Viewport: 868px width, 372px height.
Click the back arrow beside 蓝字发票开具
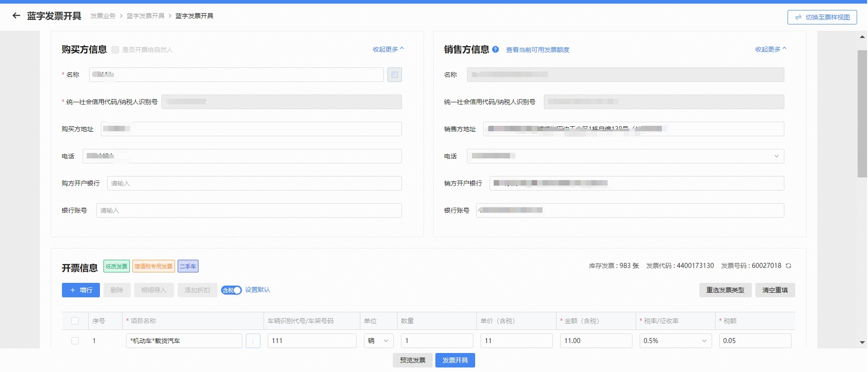[16, 16]
